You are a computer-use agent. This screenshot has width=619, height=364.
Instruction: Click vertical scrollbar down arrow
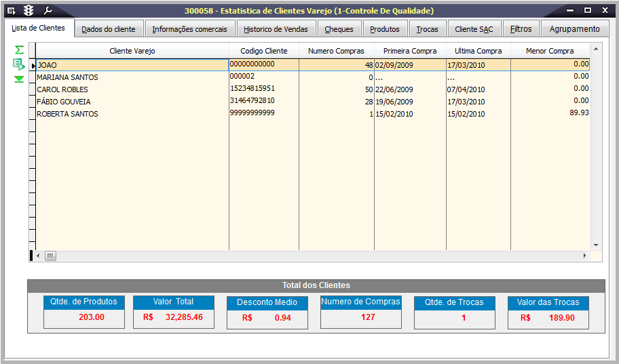(x=596, y=245)
